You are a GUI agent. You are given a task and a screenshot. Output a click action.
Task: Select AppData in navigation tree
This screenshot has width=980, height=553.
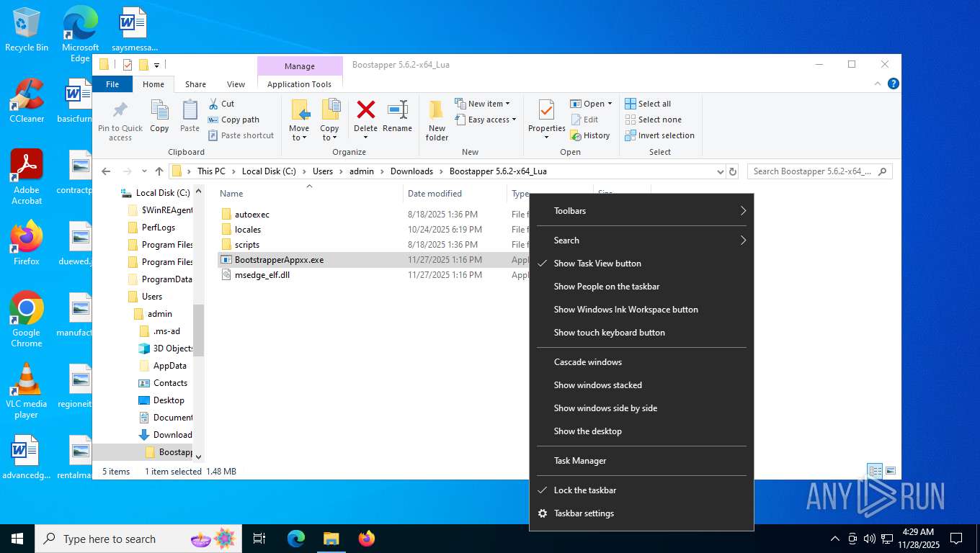point(169,366)
